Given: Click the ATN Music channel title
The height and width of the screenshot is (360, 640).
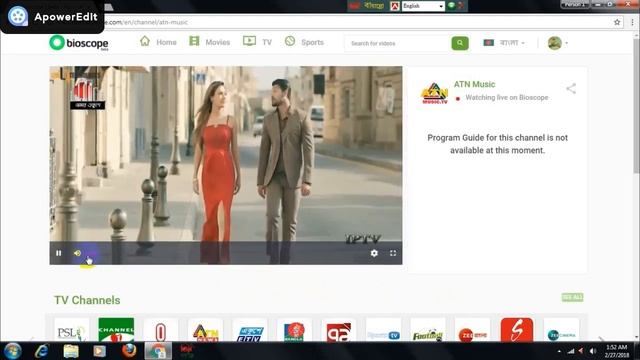Looking at the screenshot, I should click(474, 84).
